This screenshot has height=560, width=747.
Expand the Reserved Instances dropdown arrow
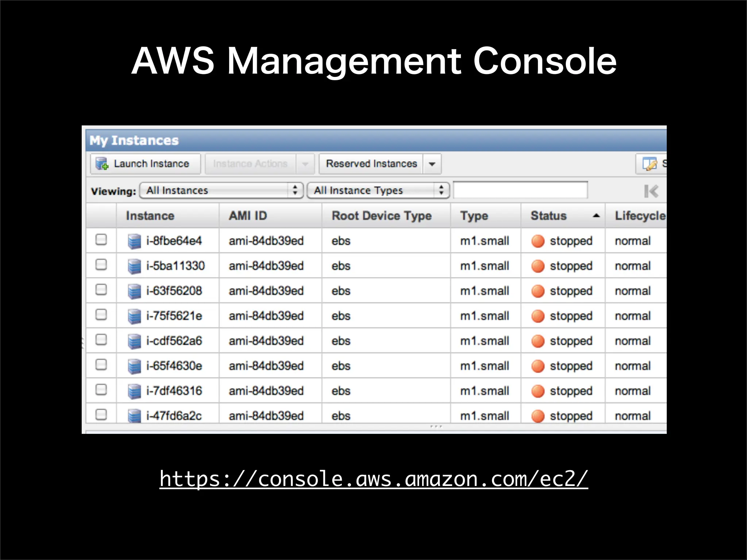click(432, 164)
